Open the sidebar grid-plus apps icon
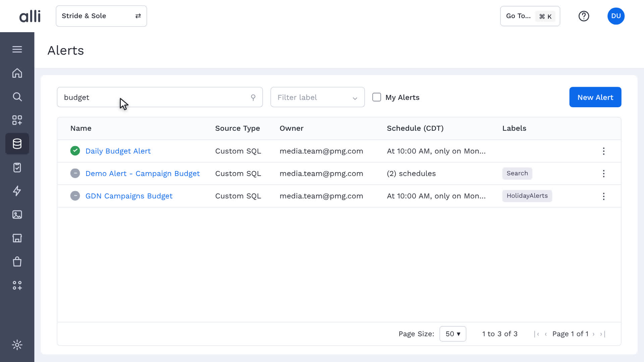Screen dimensions: 644x362 [17, 120]
